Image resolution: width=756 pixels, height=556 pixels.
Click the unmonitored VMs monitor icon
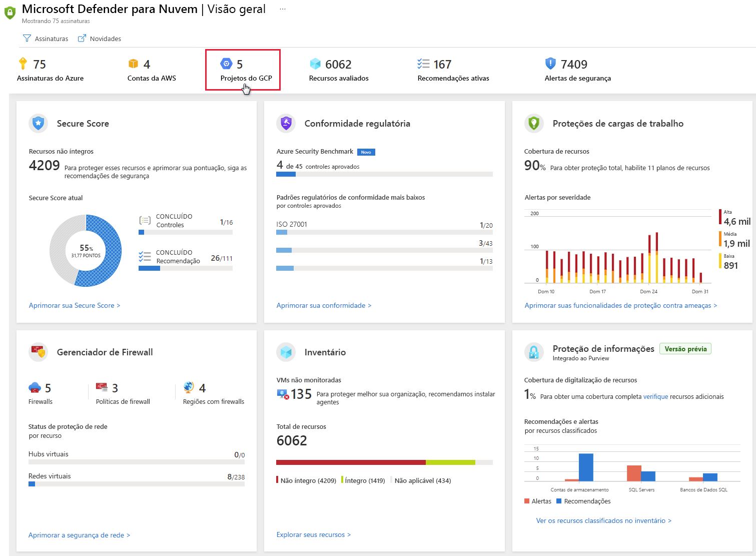click(283, 394)
